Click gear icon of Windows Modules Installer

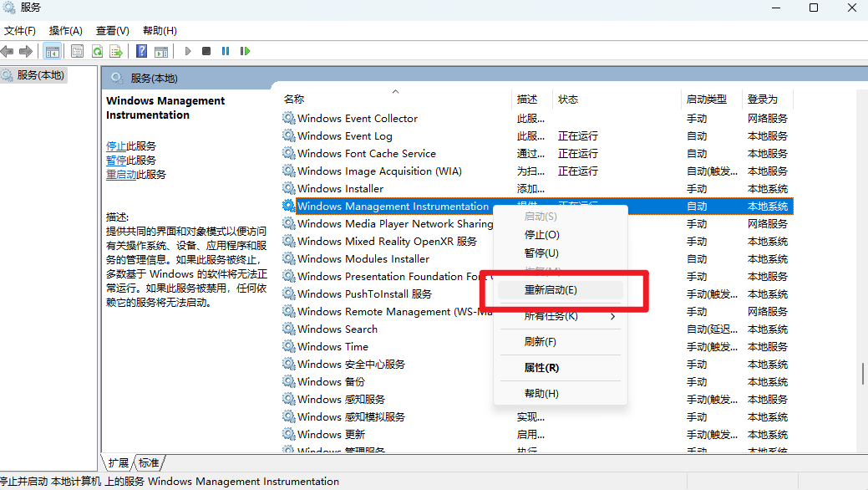click(x=288, y=259)
